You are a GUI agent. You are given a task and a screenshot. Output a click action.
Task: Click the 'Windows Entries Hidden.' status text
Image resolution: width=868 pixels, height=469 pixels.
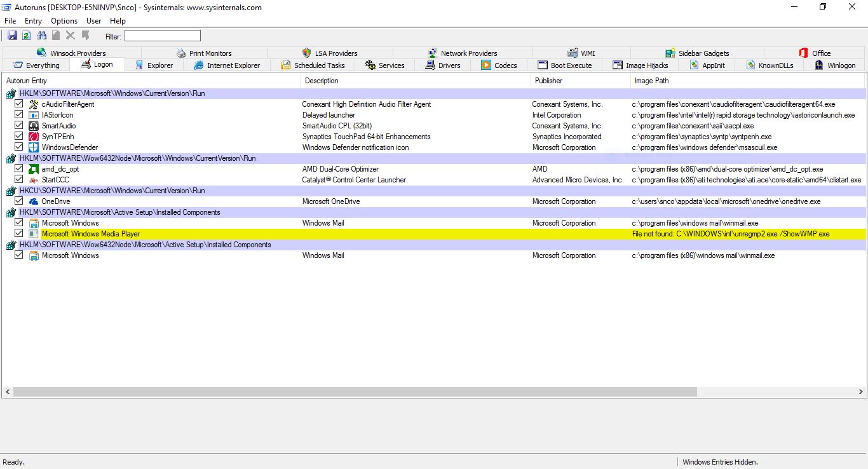(x=720, y=462)
